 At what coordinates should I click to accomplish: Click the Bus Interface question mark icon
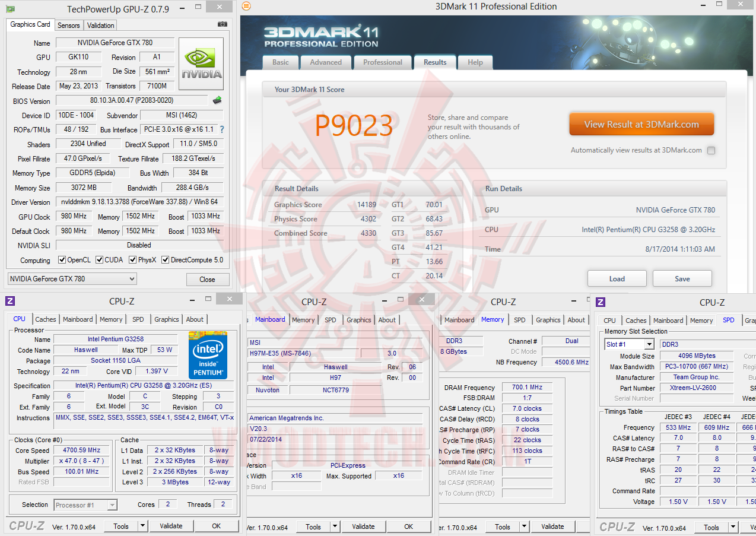click(222, 129)
